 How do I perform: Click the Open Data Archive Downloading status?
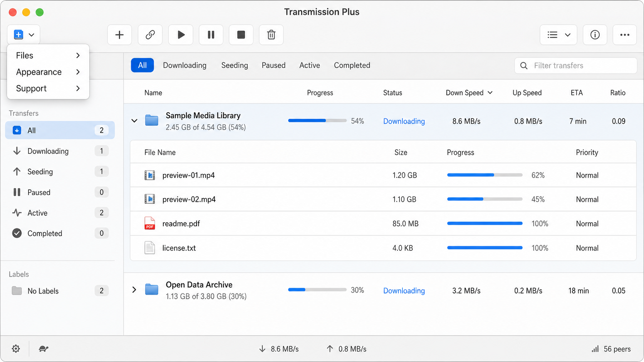pos(404,291)
